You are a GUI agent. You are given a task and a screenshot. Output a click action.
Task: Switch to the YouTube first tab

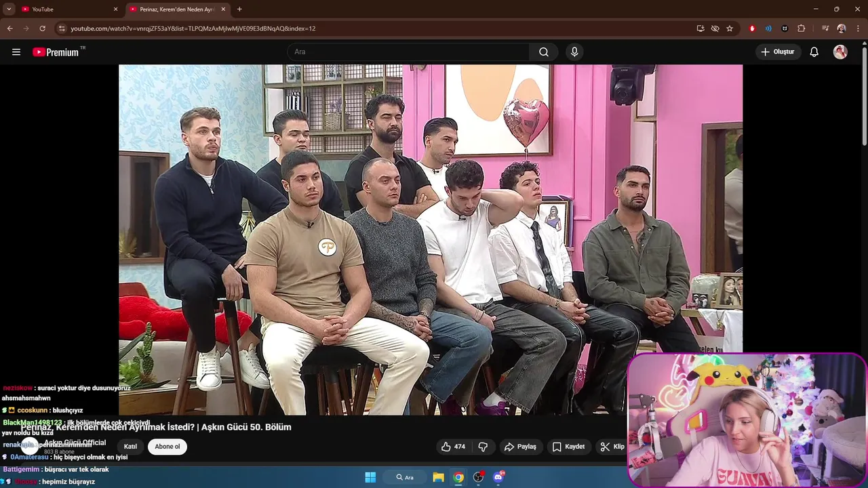[69, 9]
